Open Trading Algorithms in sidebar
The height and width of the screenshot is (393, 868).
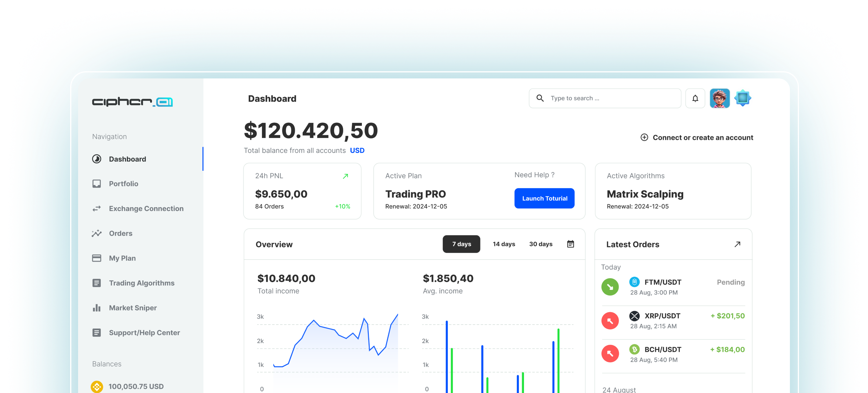(x=141, y=283)
